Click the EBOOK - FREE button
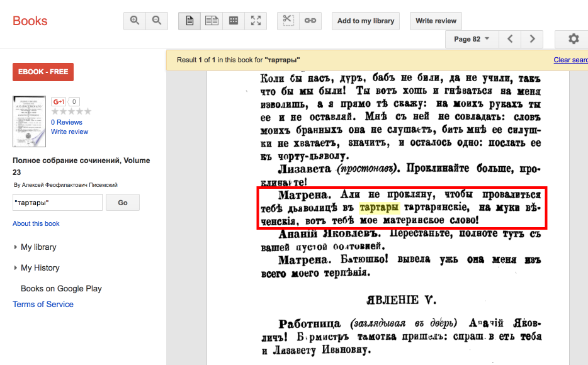Image resolution: width=588 pixels, height=365 pixels. pos(43,72)
